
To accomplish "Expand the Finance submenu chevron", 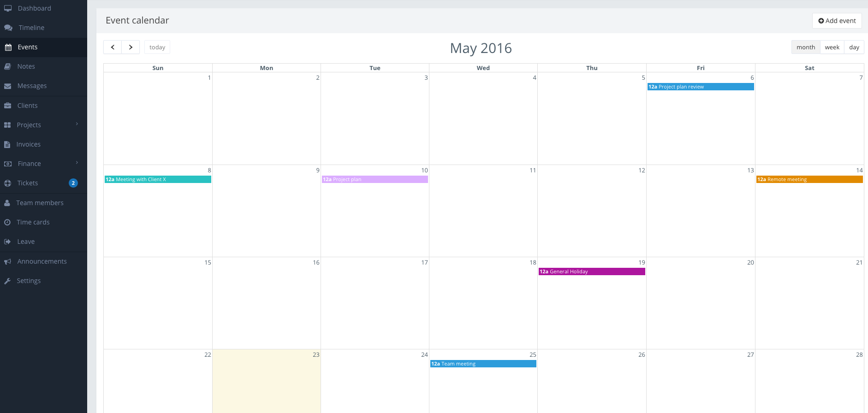I will click(77, 163).
